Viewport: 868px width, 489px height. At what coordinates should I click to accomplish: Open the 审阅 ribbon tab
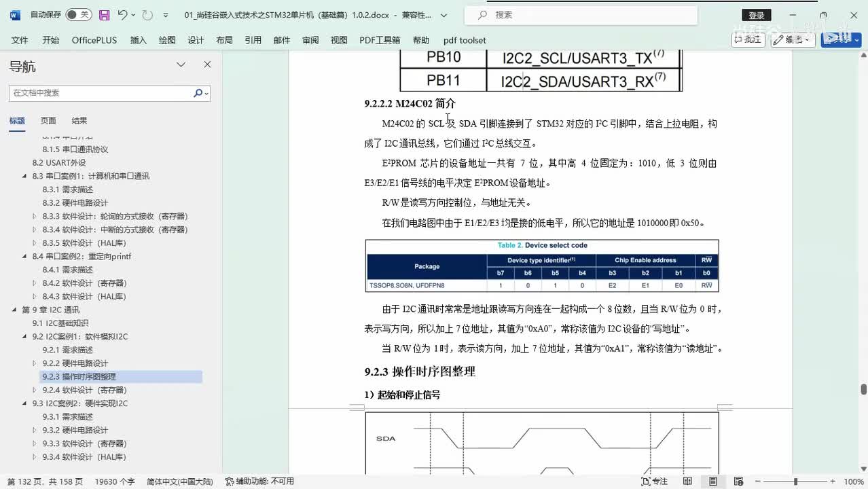point(310,40)
